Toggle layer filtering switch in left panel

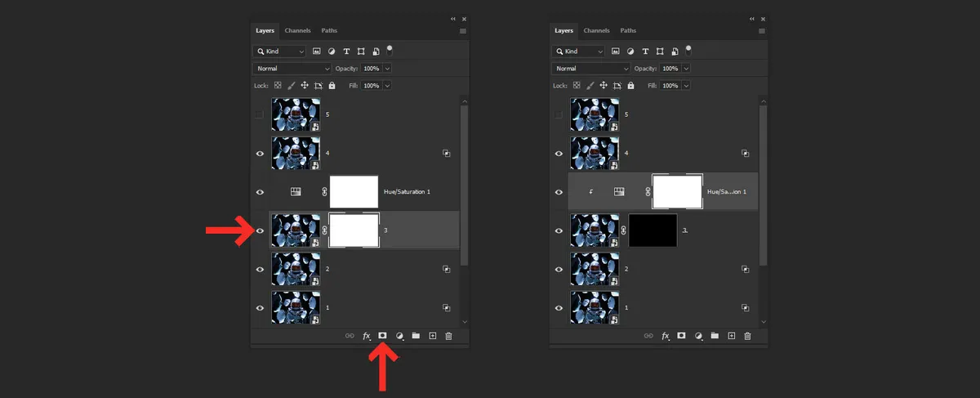pyautogui.click(x=390, y=49)
